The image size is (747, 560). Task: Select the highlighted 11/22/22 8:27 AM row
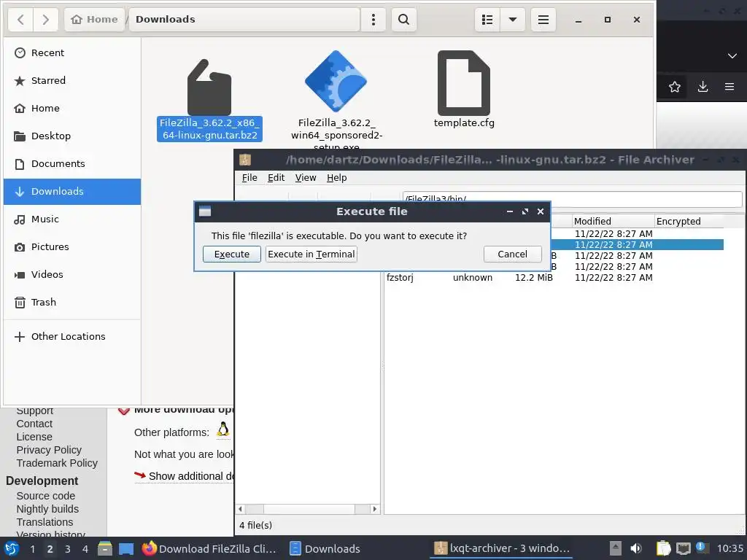pyautogui.click(x=638, y=245)
